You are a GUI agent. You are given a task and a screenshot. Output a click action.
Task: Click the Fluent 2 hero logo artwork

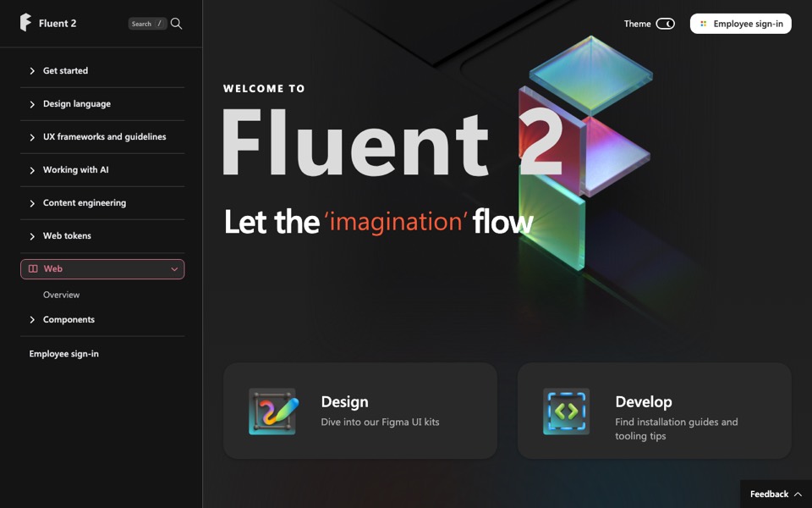[x=585, y=153]
